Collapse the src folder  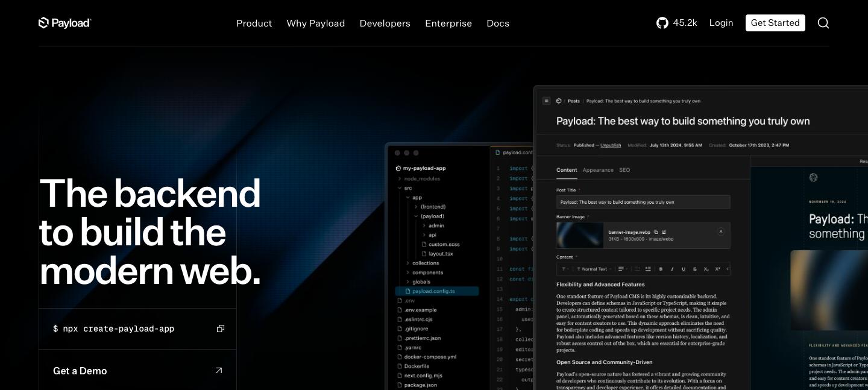[x=399, y=188]
